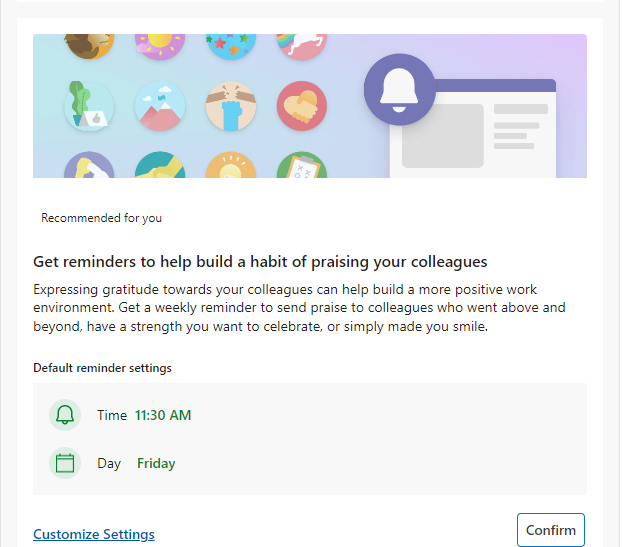The width and height of the screenshot is (622, 547).
Task: Click the mountain with flag badge
Action: point(159,106)
